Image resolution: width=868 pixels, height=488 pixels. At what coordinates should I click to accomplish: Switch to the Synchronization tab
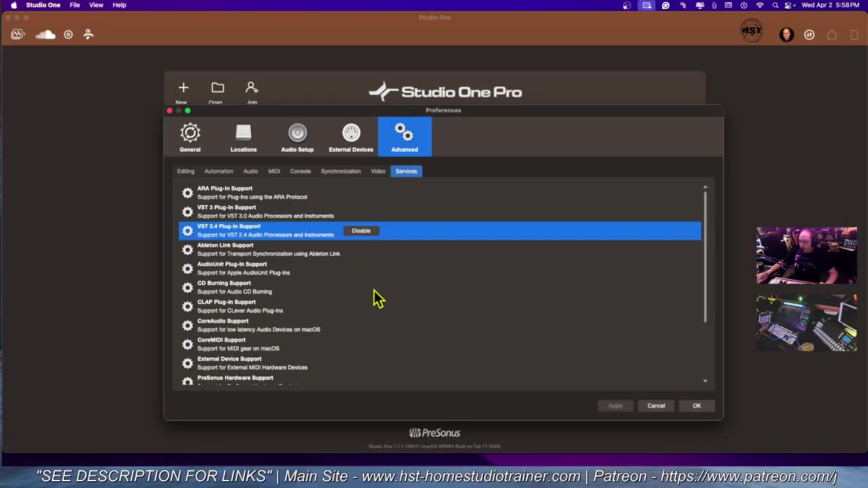[341, 171]
